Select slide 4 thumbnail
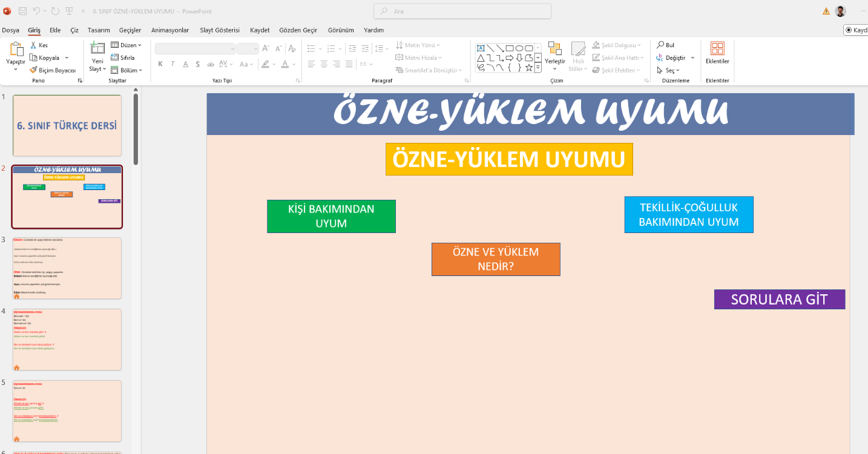The image size is (868, 454). click(67, 340)
